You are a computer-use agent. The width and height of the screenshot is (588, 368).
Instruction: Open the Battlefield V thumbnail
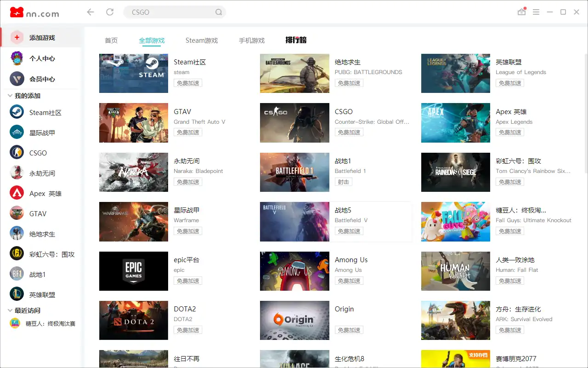(294, 222)
